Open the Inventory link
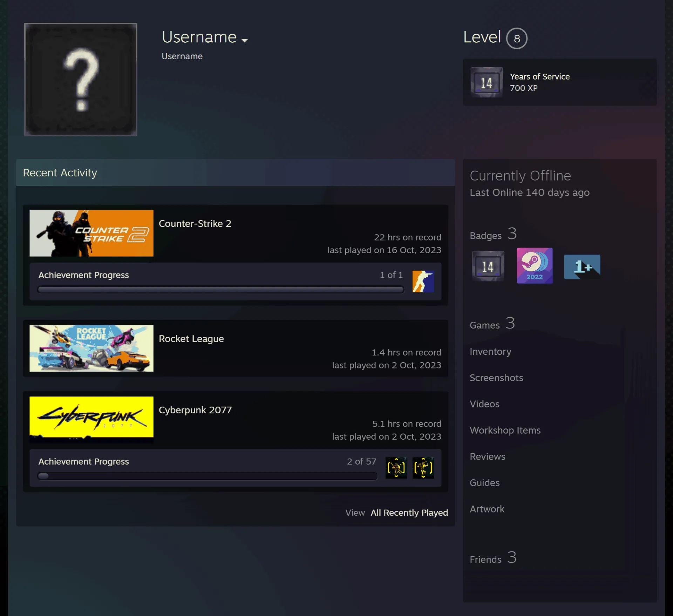 [x=490, y=351]
